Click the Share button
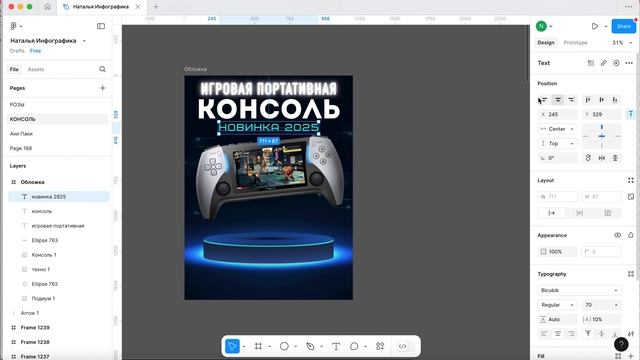This screenshot has width=640, height=360. [x=624, y=26]
